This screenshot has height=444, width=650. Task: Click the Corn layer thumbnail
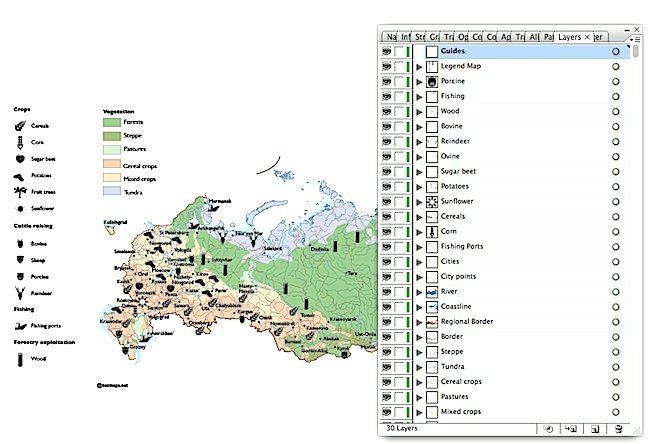point(432,231)
